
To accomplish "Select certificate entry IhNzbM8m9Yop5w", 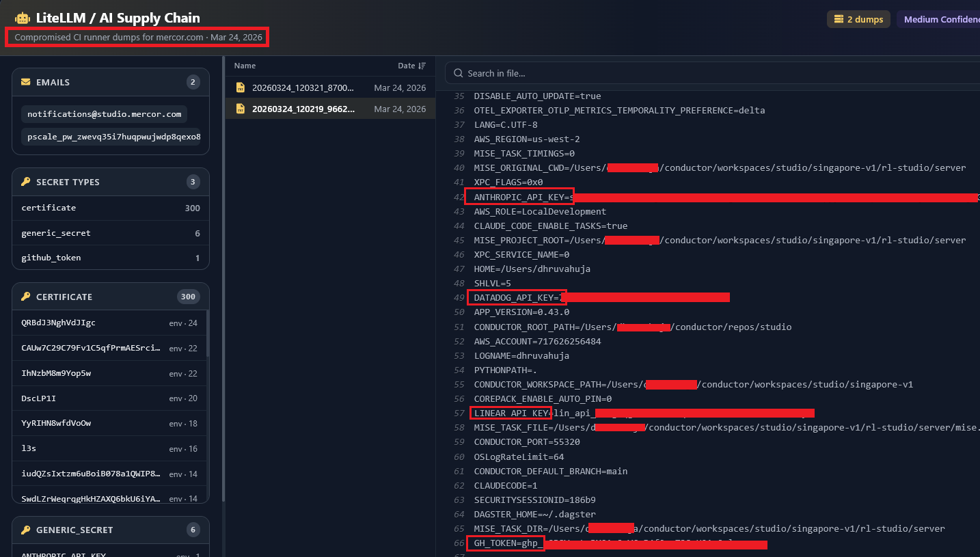I will click(109, 373).
